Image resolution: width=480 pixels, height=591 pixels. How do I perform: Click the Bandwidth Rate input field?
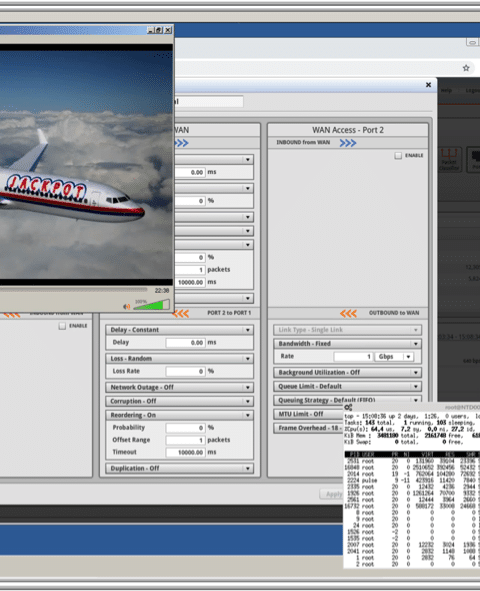coord(353,357)
